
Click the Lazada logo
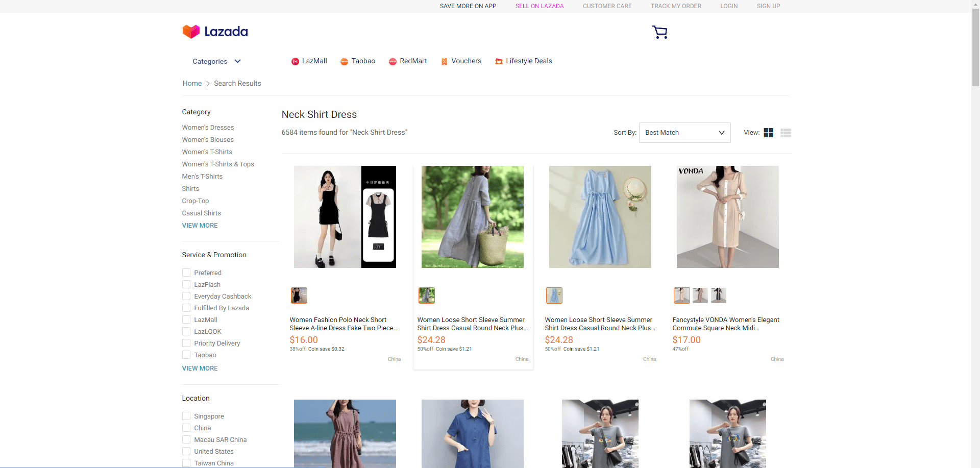tap(215, 32)
